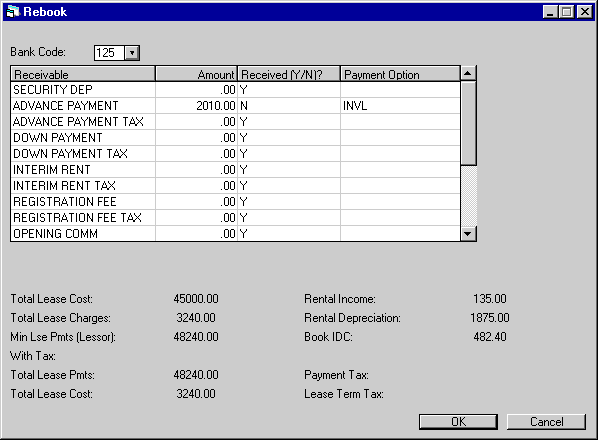This screenshot has width=598, height=440.
Task: Toggle Received Y value for SECURITY DEP
Action: click(x=289, y=90)
